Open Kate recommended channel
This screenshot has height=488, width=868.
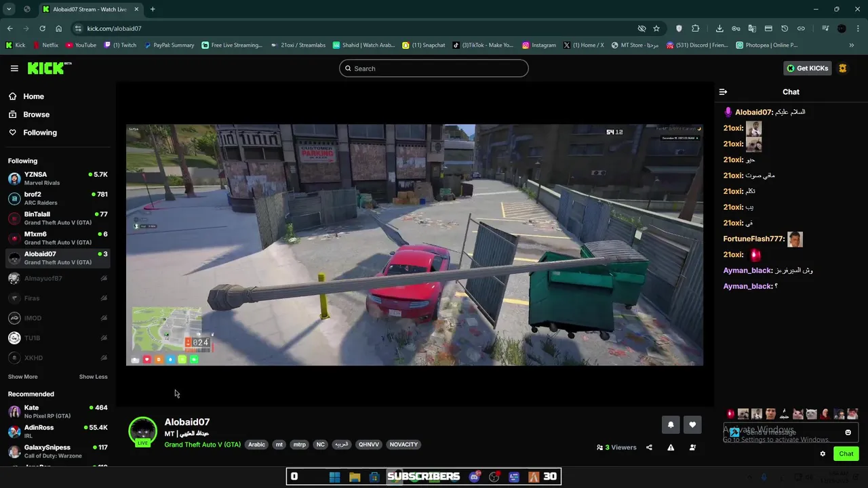click(x=58, y=412)
